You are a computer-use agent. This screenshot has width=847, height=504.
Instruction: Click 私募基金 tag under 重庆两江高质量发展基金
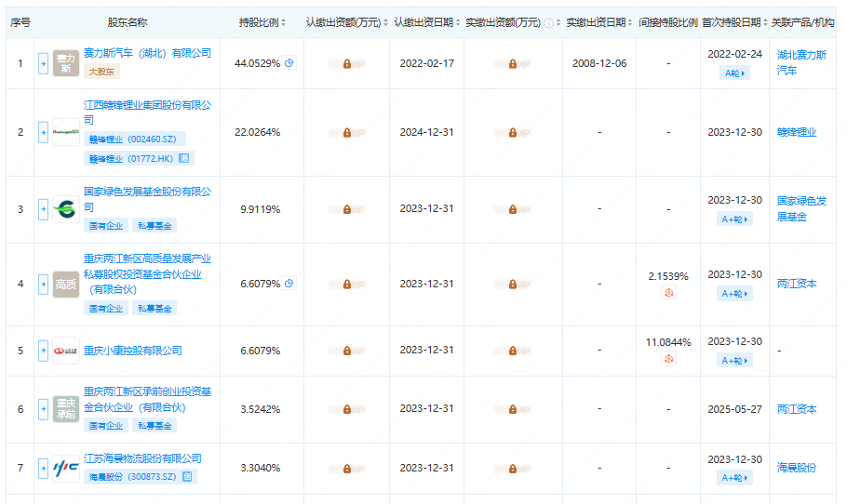pos(155,309)
